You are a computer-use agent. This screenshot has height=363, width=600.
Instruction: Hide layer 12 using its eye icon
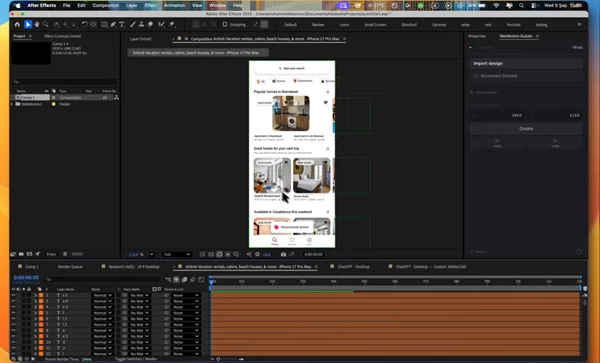[x=13, y=354]
